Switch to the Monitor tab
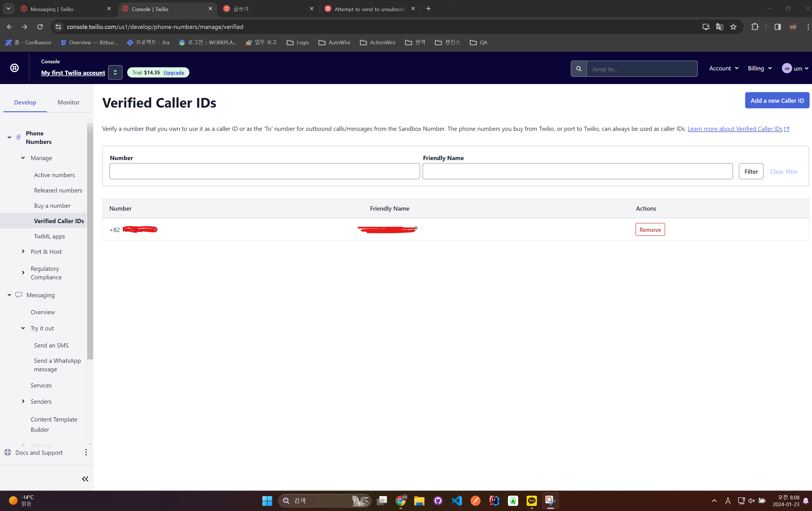This screenshot has height=511, width=812. tap(68, 102)
